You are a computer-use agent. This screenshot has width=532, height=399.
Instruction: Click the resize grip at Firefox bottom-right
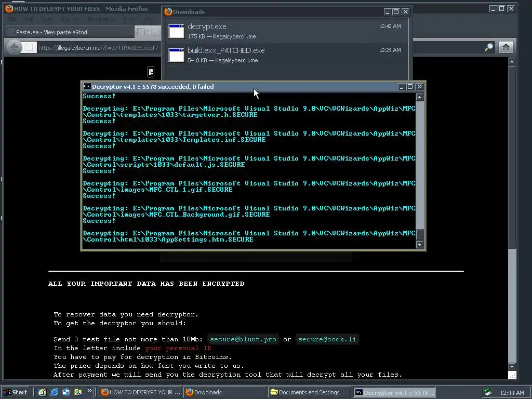[512, 375]
